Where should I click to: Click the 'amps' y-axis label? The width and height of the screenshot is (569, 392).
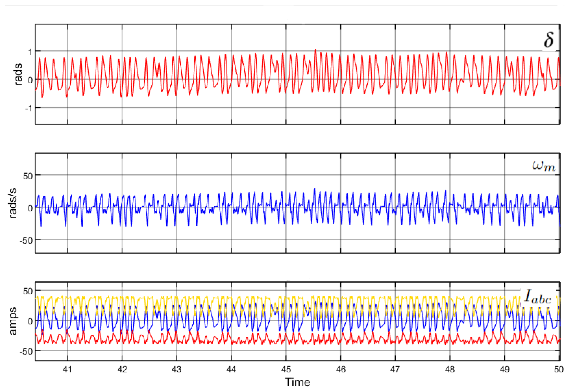[13, 321]
